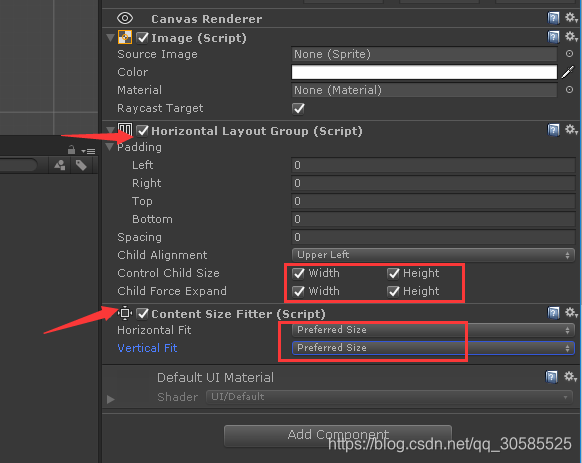Click the Child Alignment label
The width and height of the screenshot is (582, 463).
(162, 255)
